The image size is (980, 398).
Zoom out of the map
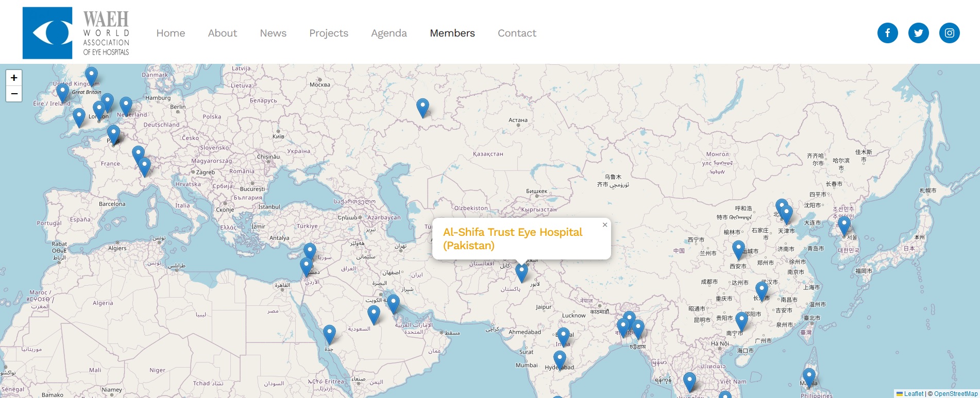coord(14,94)
